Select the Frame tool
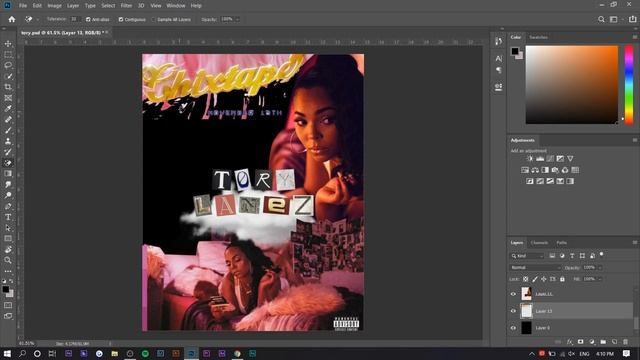The height and width of the screenshot is (360, 640). tap(8, 98)
